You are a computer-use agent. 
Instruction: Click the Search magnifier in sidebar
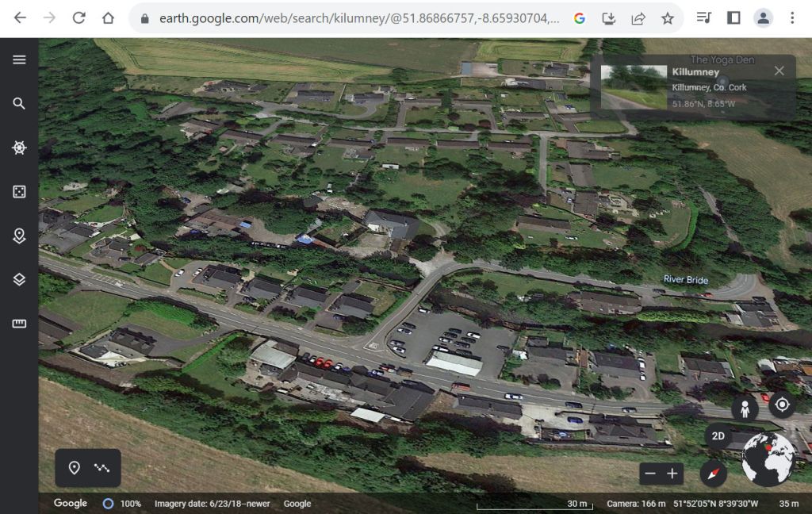[19, 104]
